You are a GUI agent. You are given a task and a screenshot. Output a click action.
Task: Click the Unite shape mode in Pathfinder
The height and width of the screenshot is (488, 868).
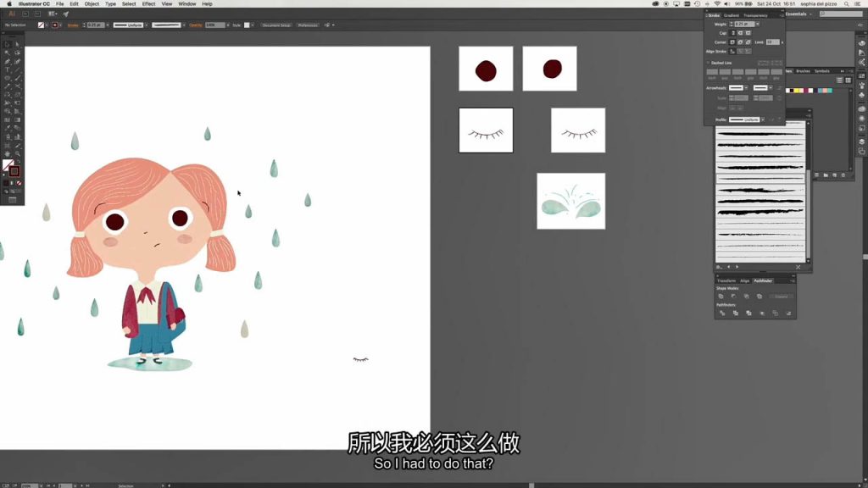(721, 297)
